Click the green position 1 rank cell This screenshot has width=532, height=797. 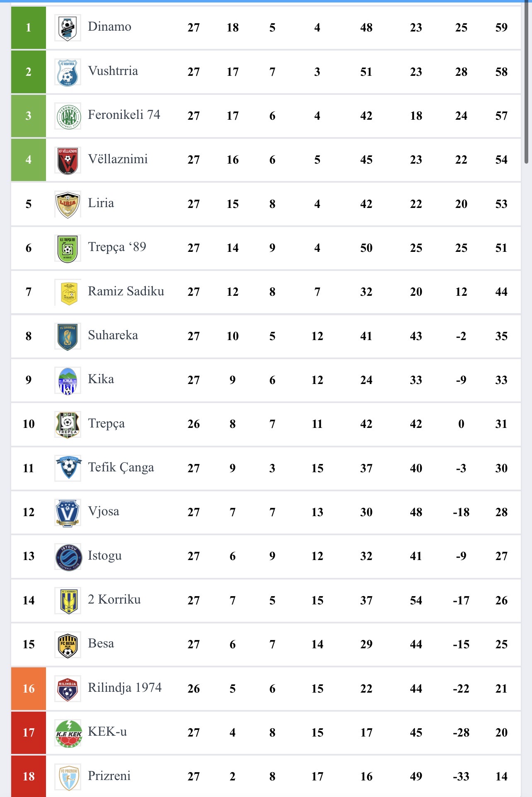coord(29,28)
